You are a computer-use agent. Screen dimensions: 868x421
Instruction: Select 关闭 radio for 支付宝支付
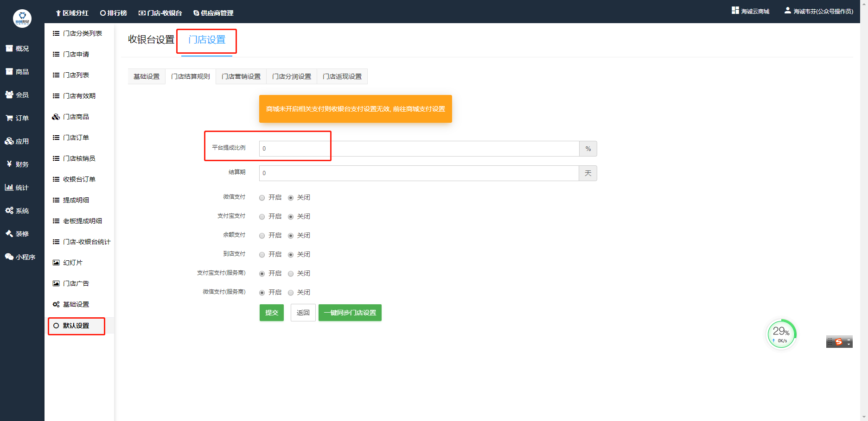[291, 217]
